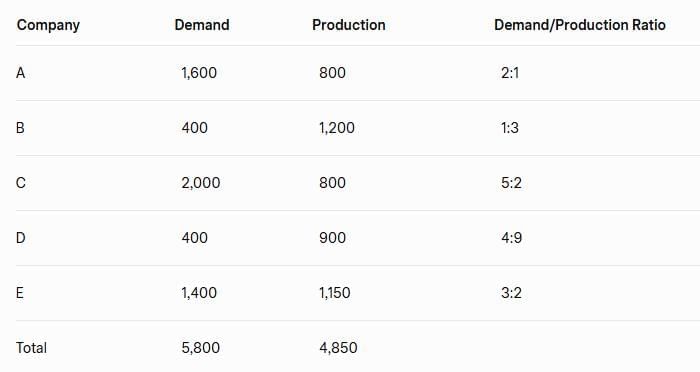700x372 pixels.
Task: Click the 2,000 demand value
Action: (201, 183)
